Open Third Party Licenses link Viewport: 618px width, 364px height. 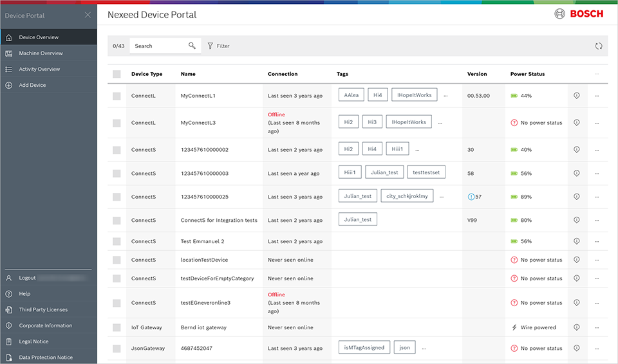[48, 309]
